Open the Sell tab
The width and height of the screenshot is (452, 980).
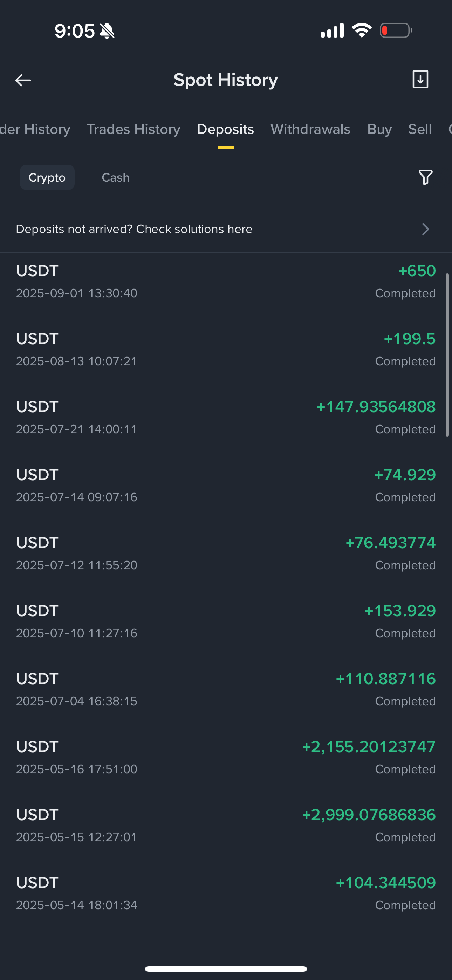[420, 129]
